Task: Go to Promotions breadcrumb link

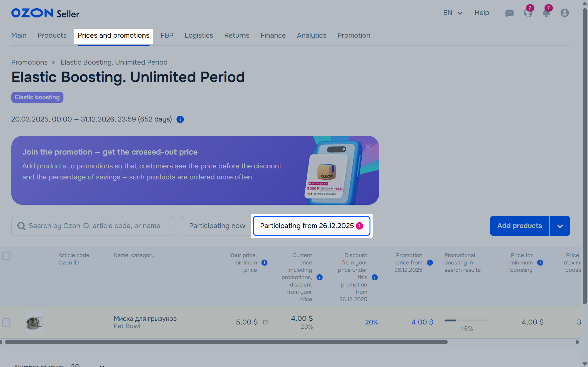Action: [29, 62]
